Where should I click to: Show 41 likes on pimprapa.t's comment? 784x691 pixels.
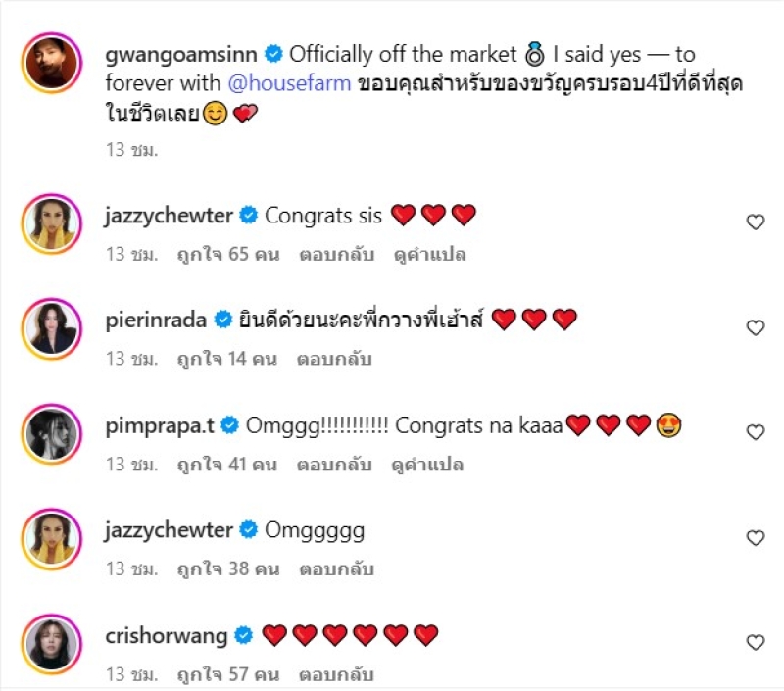tap(227, 464)
